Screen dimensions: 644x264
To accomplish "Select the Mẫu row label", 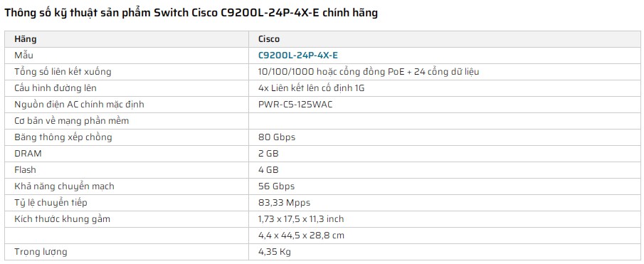I will coord(23,56).
